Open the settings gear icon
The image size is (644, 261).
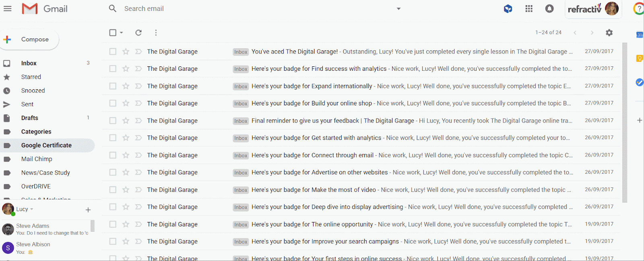(x=609, y=33)
